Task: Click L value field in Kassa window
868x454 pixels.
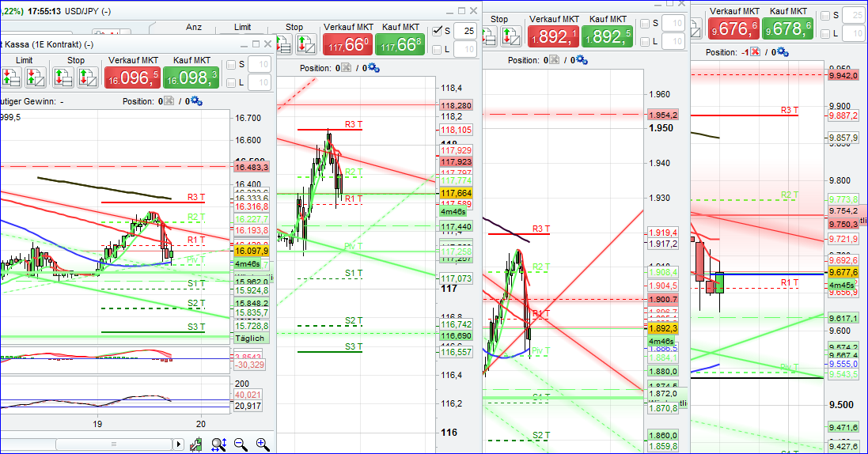Action: point(259,82)
